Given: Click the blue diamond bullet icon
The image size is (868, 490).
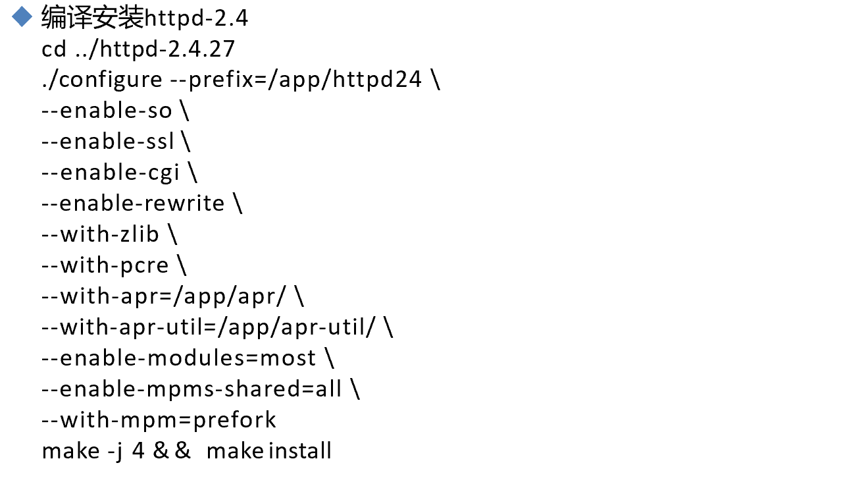Looking at the screenshot, I should coord(22,16).
